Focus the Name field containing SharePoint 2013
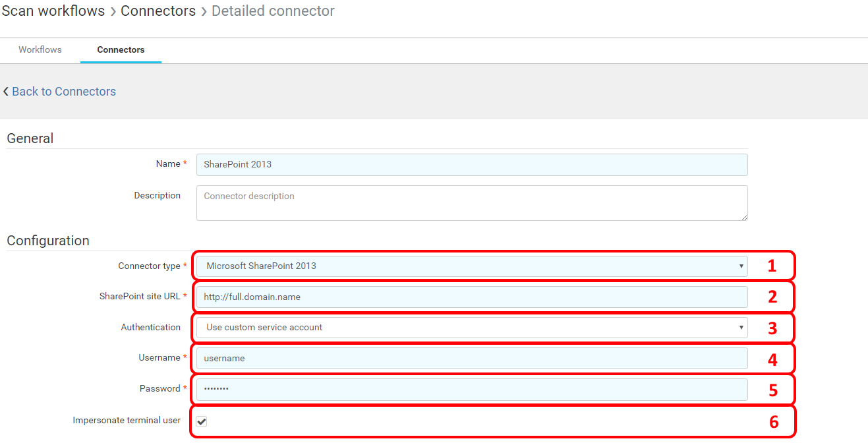The width and height of the screenshot is (868, 445). click(x=471, y=165)
